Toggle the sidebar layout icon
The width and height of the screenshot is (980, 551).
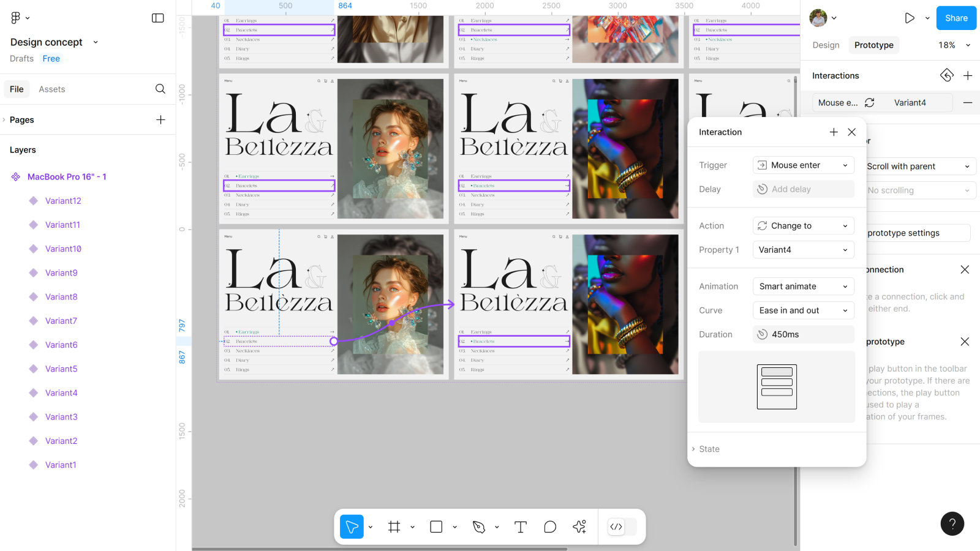pos(158,18)
